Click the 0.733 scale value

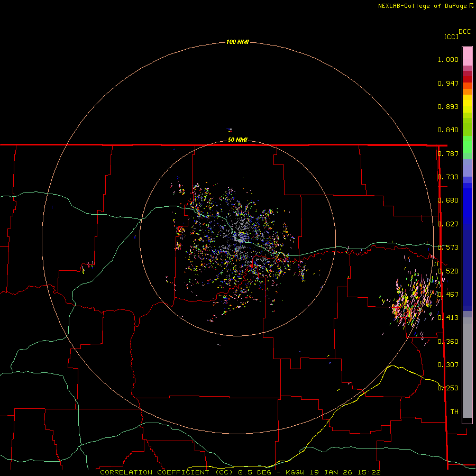point(448,177)
